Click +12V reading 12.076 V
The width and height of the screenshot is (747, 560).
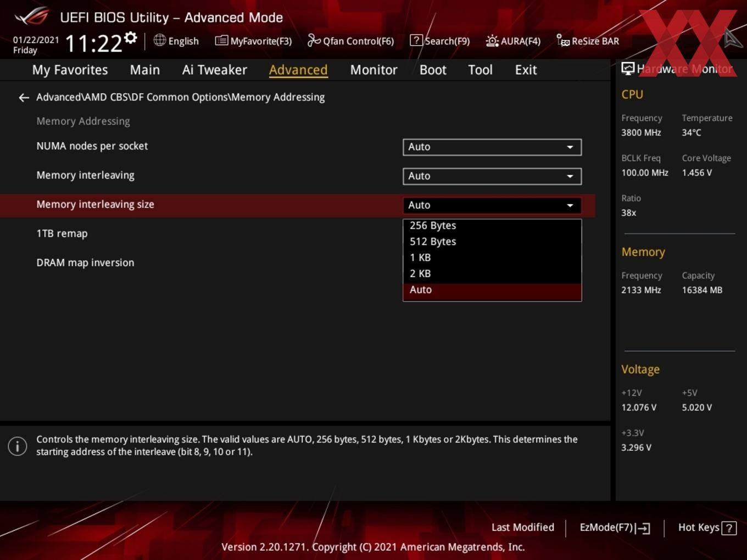point(639,408)
